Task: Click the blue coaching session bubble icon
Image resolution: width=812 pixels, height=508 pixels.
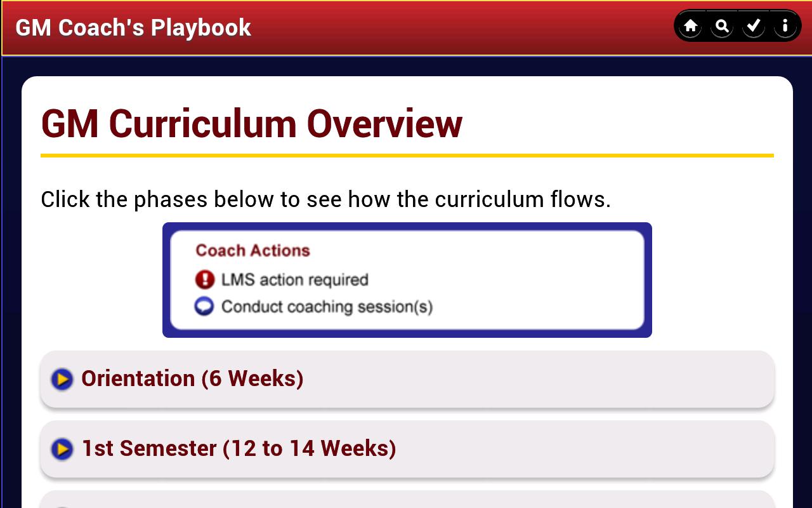Action: coord(204,307)
